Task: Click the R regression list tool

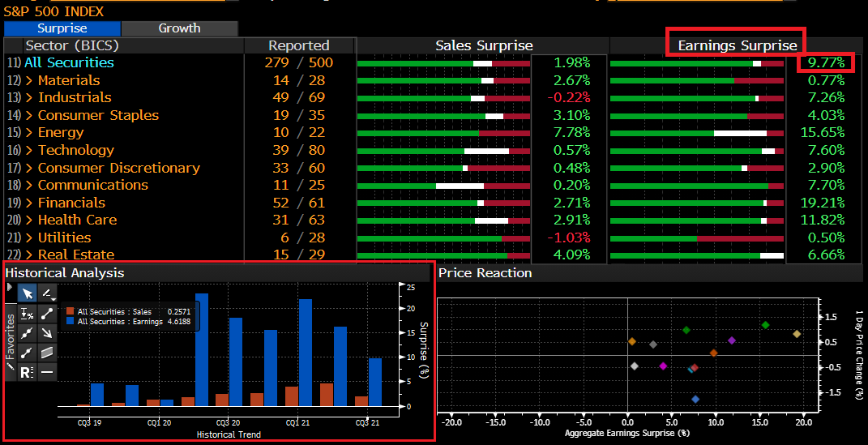Action: (x=27, y=372)
